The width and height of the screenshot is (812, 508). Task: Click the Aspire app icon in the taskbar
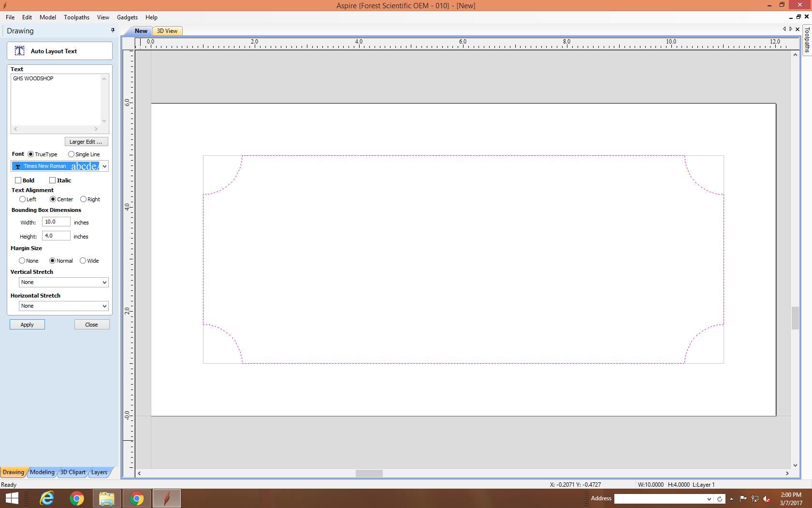[x=167, y=498]
